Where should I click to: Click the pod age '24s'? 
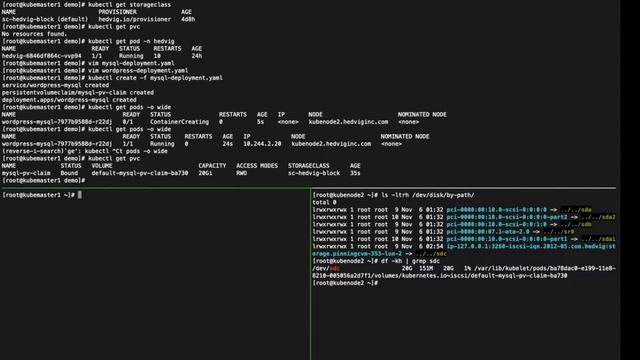coord(228,144)
